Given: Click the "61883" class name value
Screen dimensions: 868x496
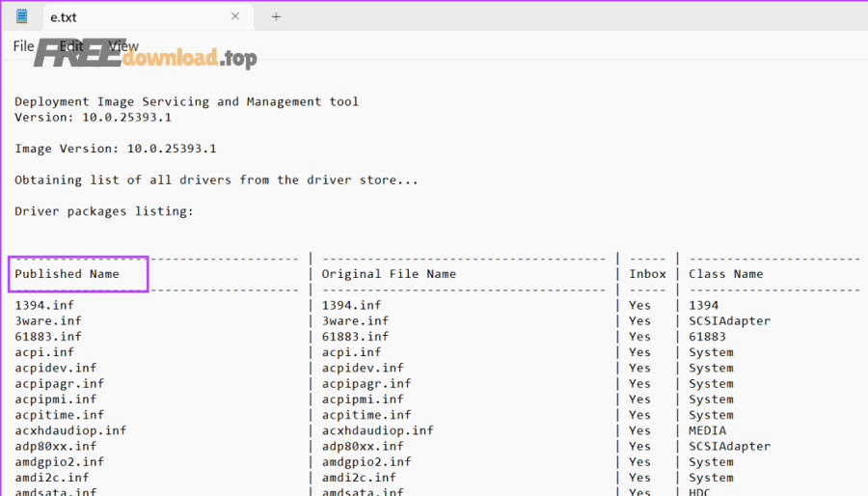Looking at the screenshot, I should pos(707,337).
